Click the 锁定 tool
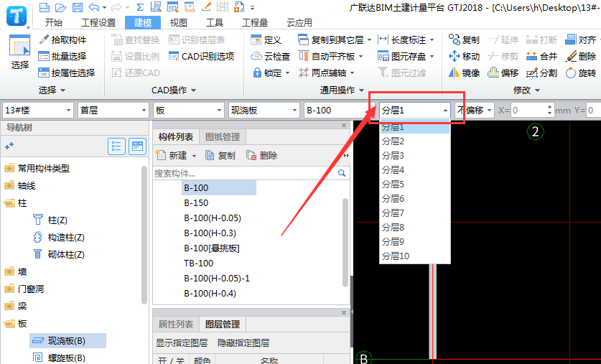 (271, 73)
